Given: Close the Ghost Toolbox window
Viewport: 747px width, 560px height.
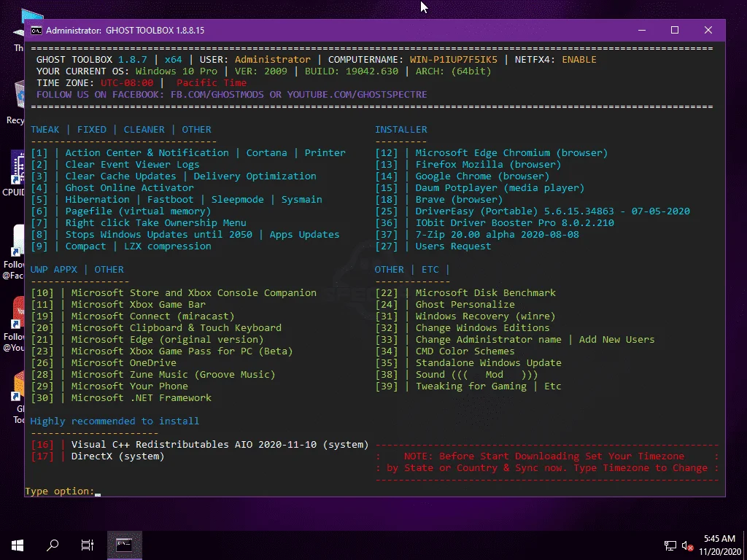Looking at the screenshot, I should [x=708, y=31].
